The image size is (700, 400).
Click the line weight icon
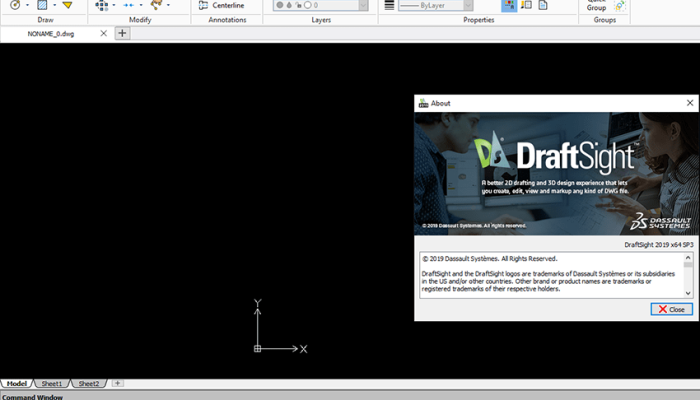389,5
